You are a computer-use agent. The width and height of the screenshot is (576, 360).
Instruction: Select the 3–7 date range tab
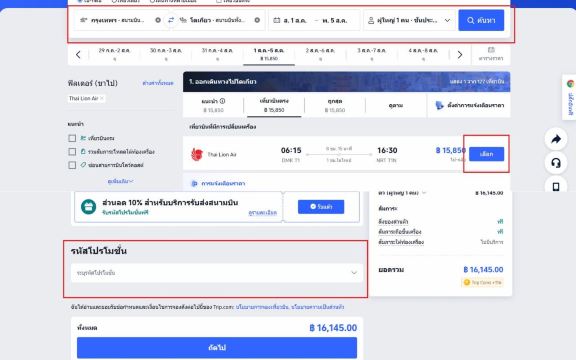pyautogui.click(x=371, y=54)
